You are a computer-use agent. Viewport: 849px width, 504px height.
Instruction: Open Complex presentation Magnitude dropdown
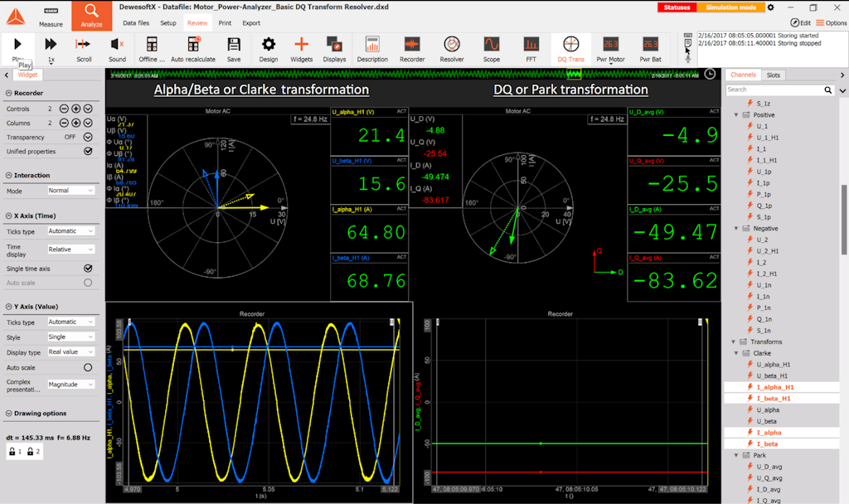71,385
